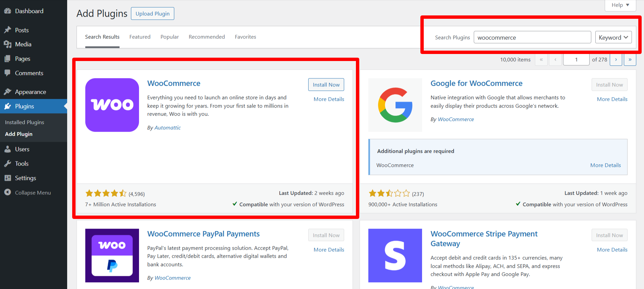Screen dimensions: 644x289
Task: Click "Last Updated: 2 weeks ago" text
Action: pyautogui.click(x=312, y=193)
